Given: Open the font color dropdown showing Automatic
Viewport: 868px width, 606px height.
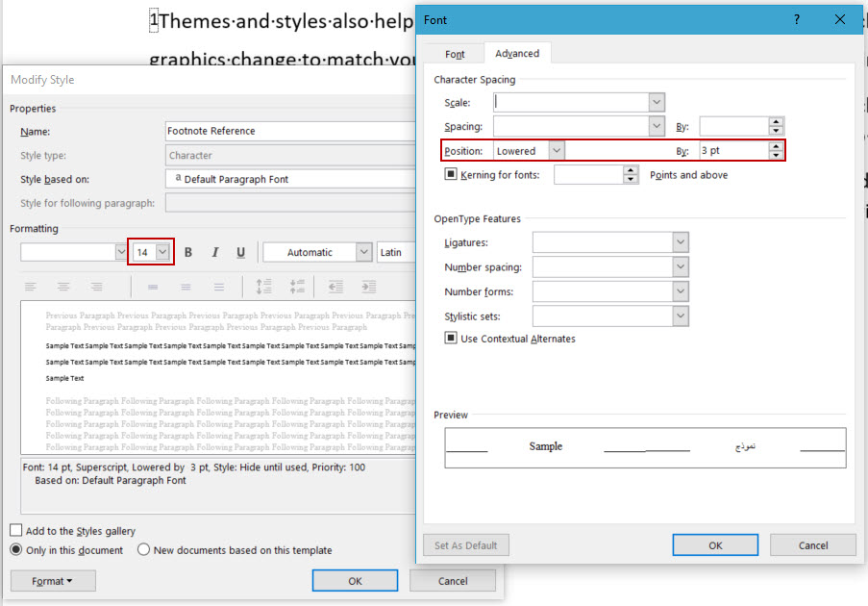Looking at the screenshot, I should coord(363,252).
